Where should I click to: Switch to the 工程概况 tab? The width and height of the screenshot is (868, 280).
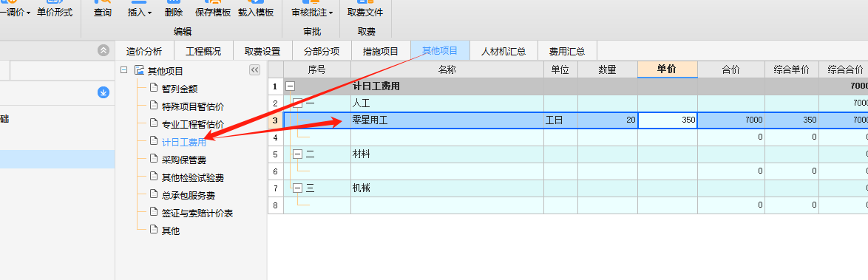203,52
